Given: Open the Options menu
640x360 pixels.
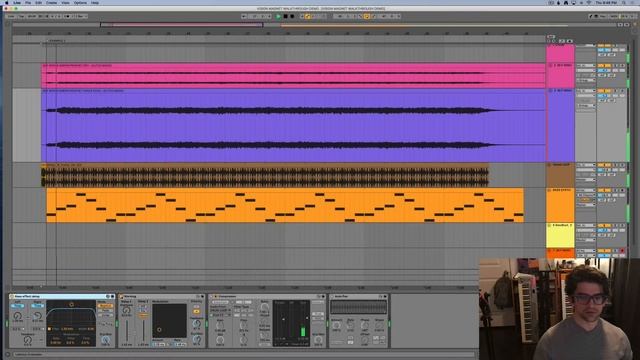Looking at the screenshot, I should click(x=80, y=2).
